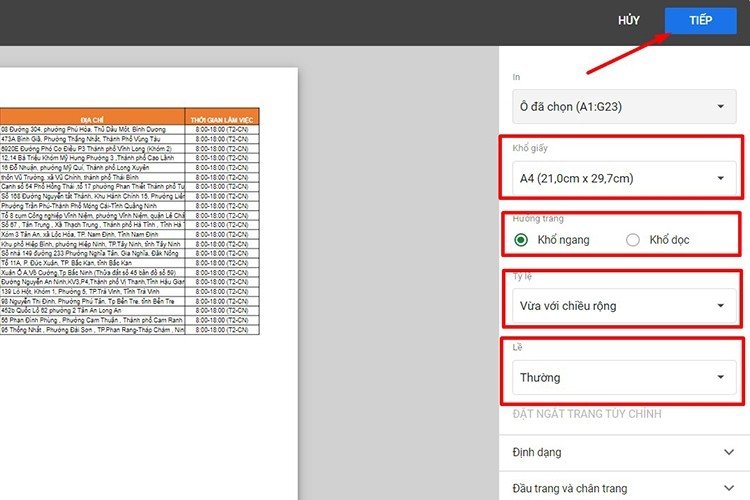Open the margins dropdown Thường
Image resolution: width=750 pixels, height=500 pixels.
[624, 378]
